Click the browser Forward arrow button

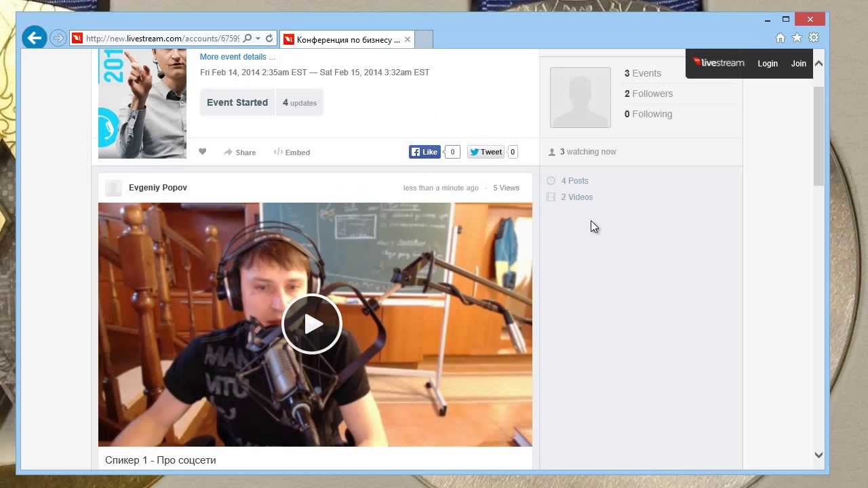pyautogui.click(x=58, y=39)
